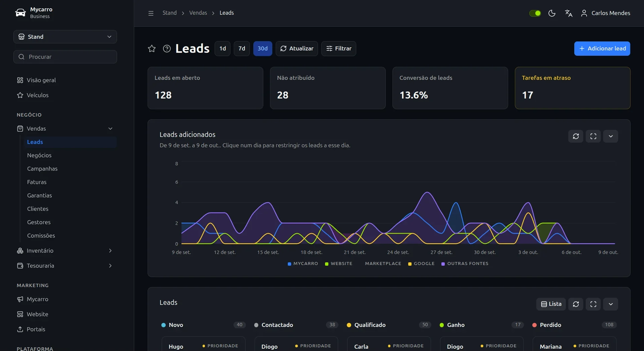This screenshot has height=351, width=644.
Task: Open the Tarefas em atraso card
Action: [572, 88]
